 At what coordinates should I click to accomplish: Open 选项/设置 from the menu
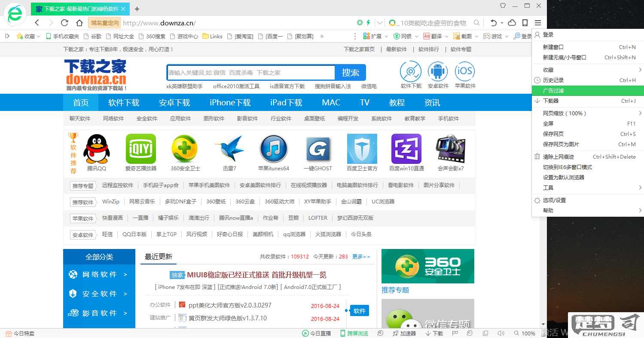(x=588, y=200)
